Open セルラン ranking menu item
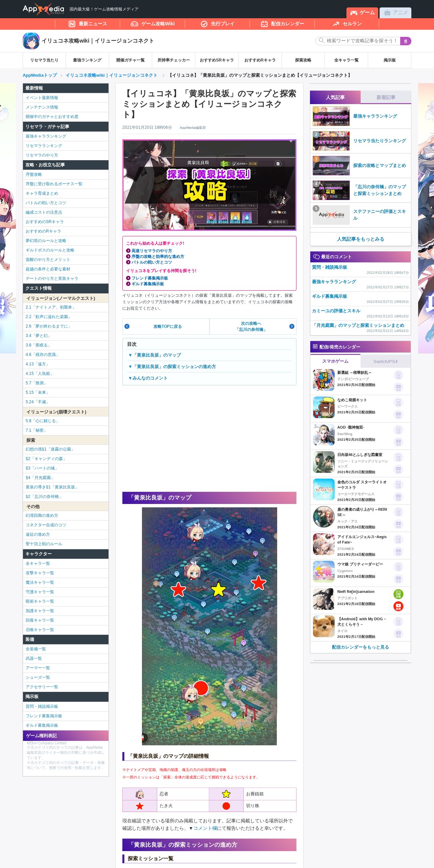 (347, 24)
